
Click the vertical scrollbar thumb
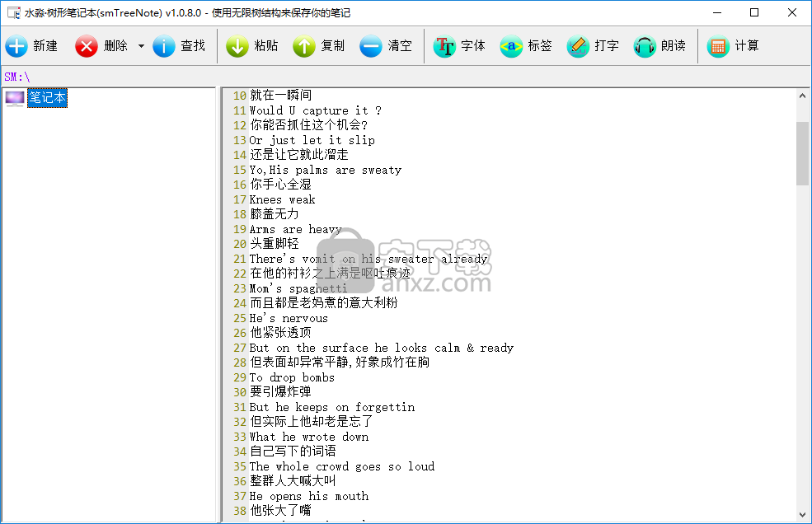pyautogui.click(x=802, y=153)
